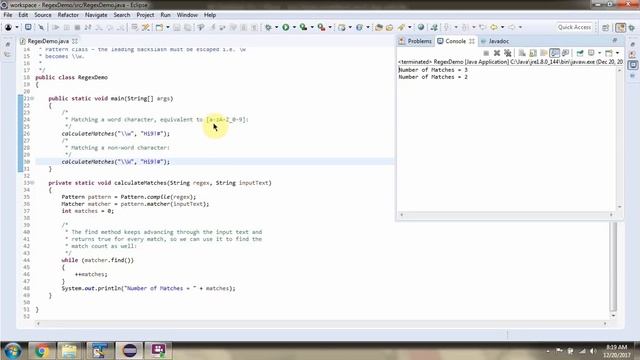The height and width of the screenshot is (360, 640).
Task: Close the RegexDemo.java editor tab
Action: click(x=75, y=41)
